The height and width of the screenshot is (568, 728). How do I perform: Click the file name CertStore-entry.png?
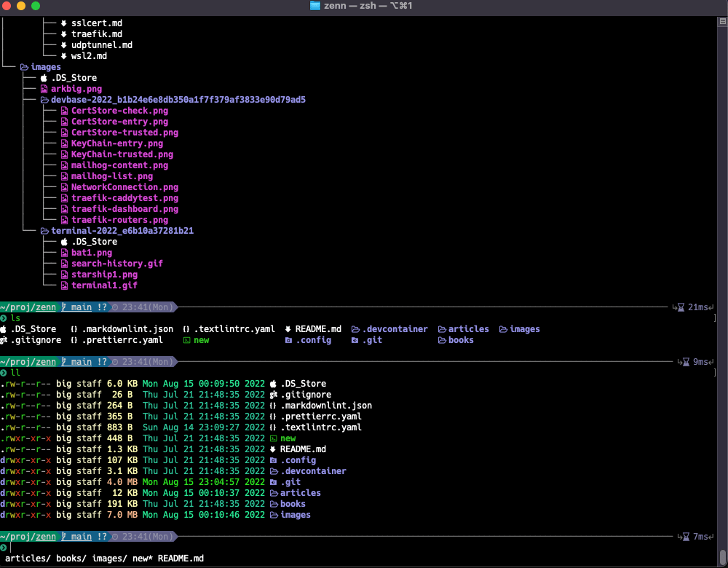120,122
